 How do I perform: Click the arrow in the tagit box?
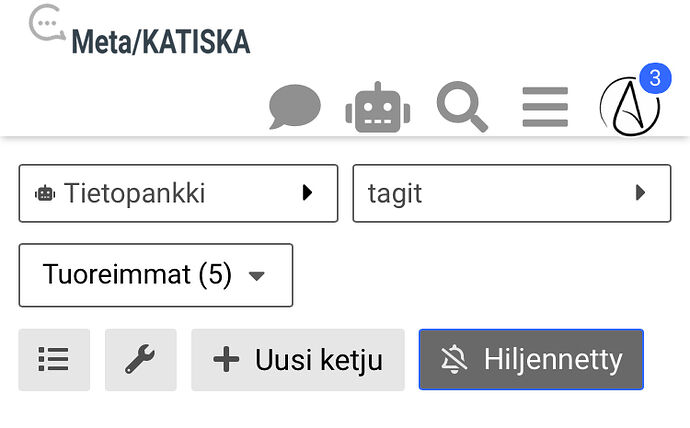[x=641, y=193]
